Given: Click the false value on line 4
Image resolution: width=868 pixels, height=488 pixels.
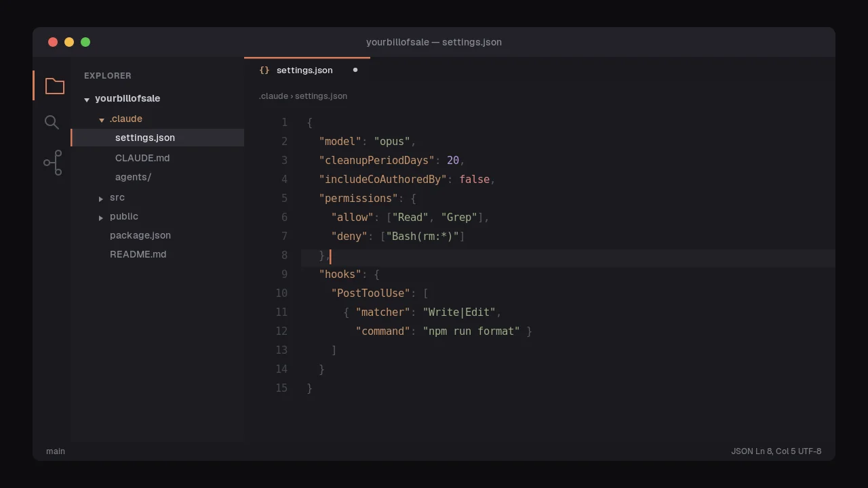Looking at the screenshot, I should tap(475, 180).
